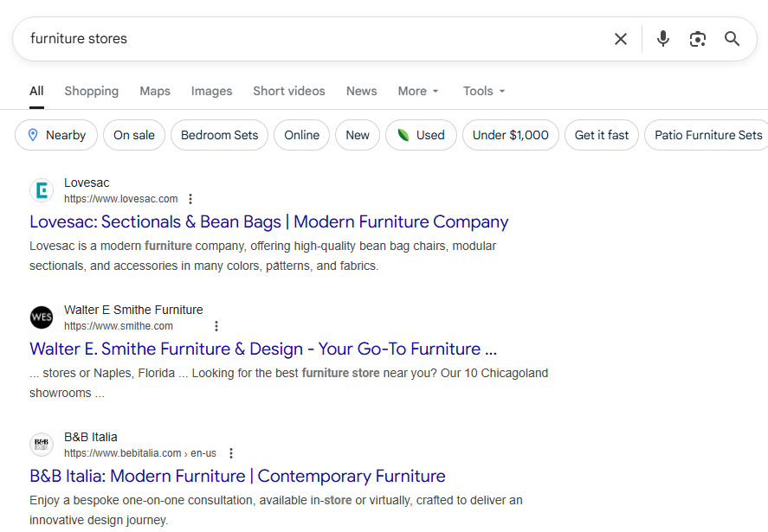Open B&B Italia Modern Furniture result
This screenshot has height=532, width=768.
(x=237, y=476)
